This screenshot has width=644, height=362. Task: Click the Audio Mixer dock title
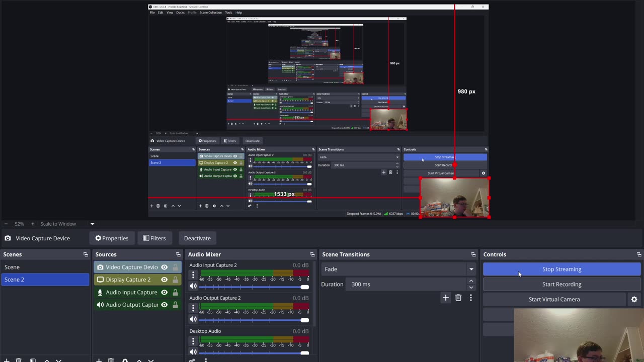204,254
